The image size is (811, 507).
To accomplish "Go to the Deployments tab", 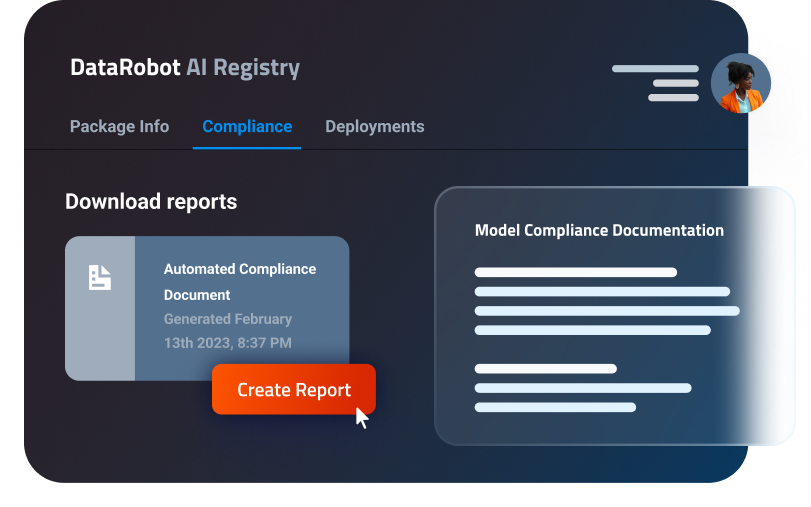I will [374, 127].
